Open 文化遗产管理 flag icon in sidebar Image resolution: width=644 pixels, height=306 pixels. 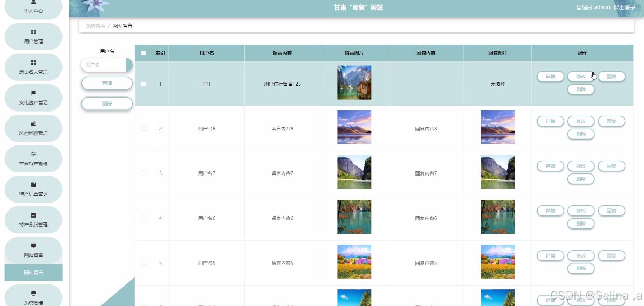[33, 93]
